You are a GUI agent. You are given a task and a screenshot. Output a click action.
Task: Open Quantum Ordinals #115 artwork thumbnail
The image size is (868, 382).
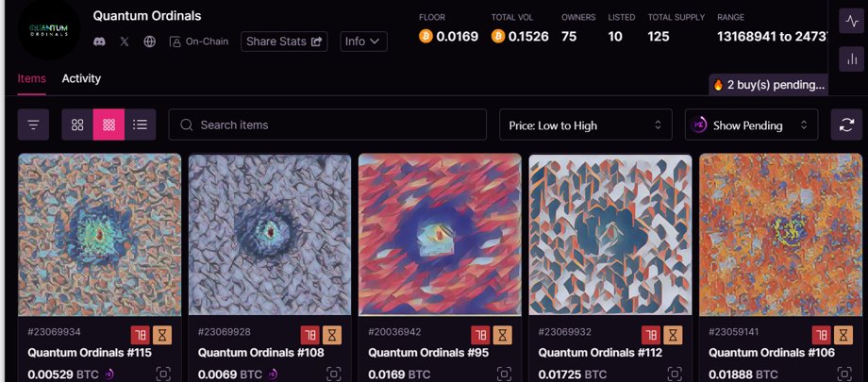pos(100,235)
